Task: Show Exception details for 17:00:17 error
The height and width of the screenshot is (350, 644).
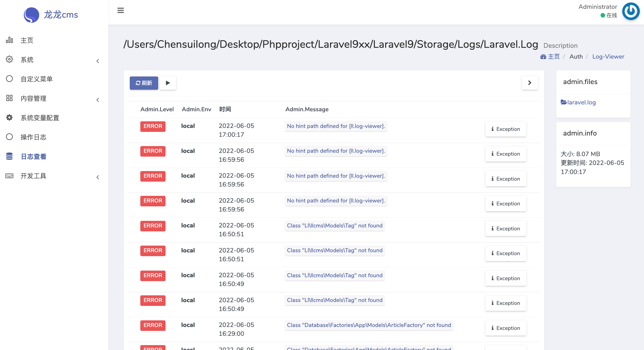Action: 505,129
